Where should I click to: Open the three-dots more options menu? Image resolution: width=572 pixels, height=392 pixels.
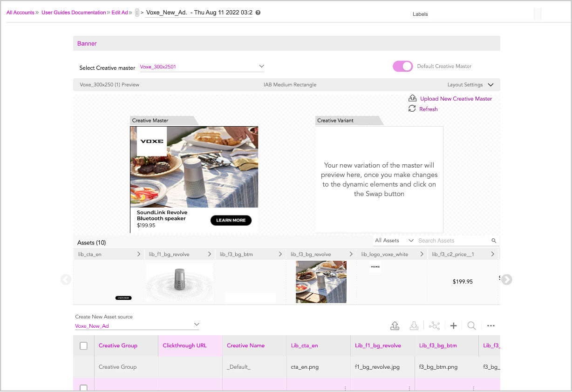(x=490, y=326)
